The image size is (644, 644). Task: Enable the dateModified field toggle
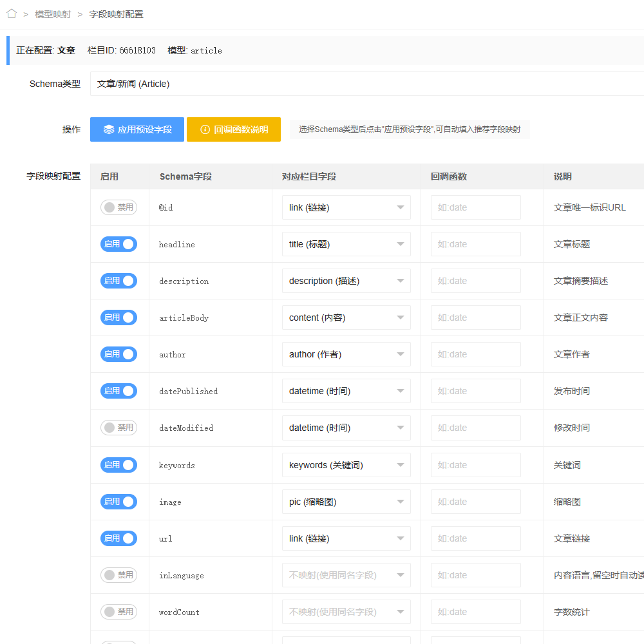118,428
